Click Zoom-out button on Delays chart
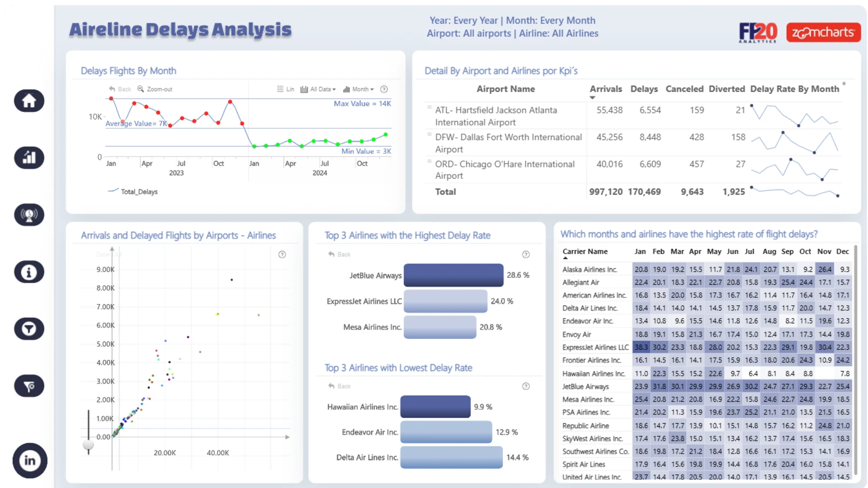This screenshot has height=488, width=868. point(155,89)
